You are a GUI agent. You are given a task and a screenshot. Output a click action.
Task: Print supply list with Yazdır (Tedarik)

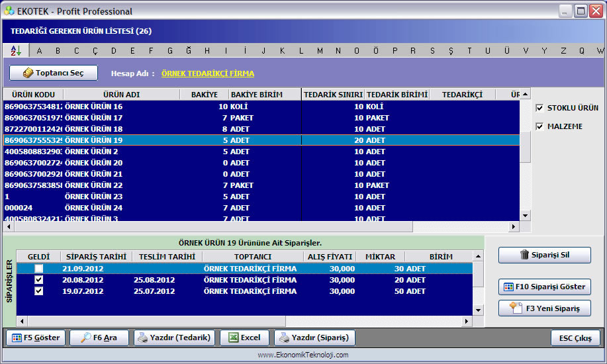(x=174, y=338)
